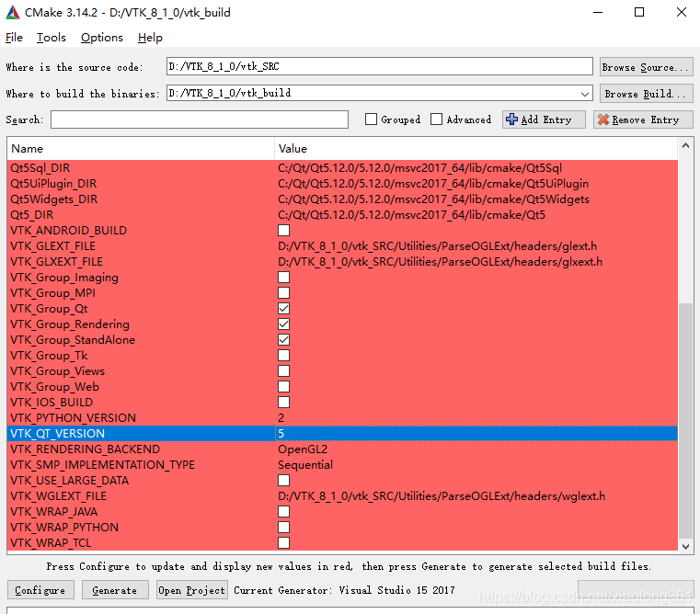Image resolution: width=700 pixels, height=614 pixels.
Task: Check the VTK_WRAP_TCL option
Action: pos(283,542)
